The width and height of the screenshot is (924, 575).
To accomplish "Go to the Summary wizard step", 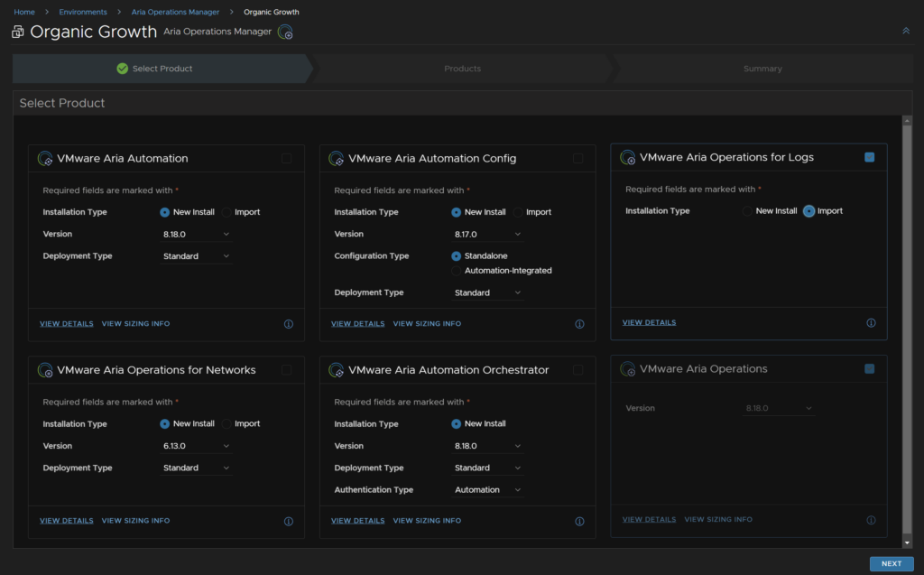I will tap(762, 69).
